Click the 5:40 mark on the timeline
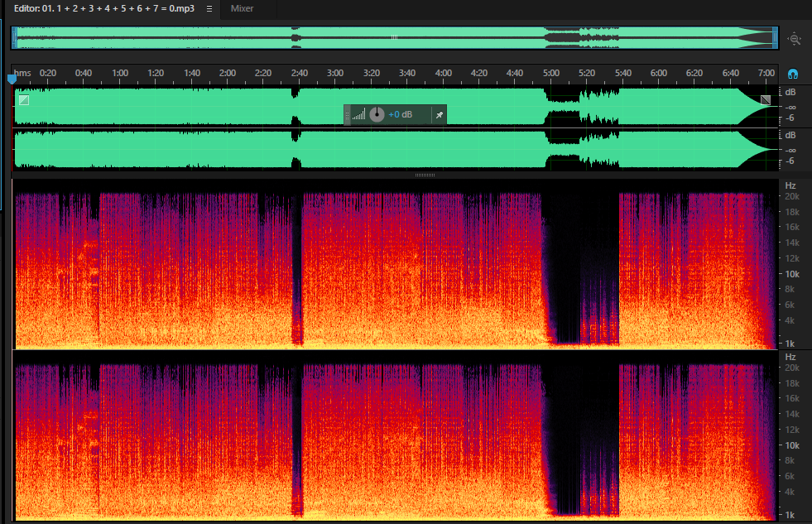This screenshot has width=812, height=524. (x=623, y=73)
